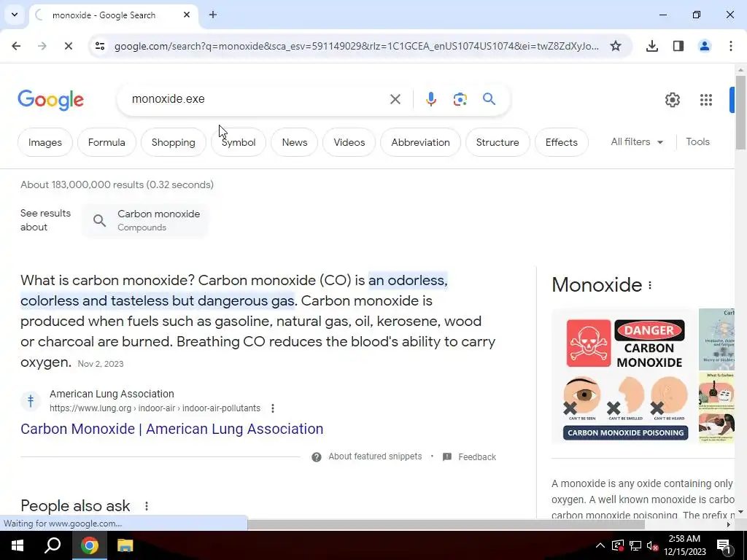Filter results by Abbreviation

[x=420, y=142]
